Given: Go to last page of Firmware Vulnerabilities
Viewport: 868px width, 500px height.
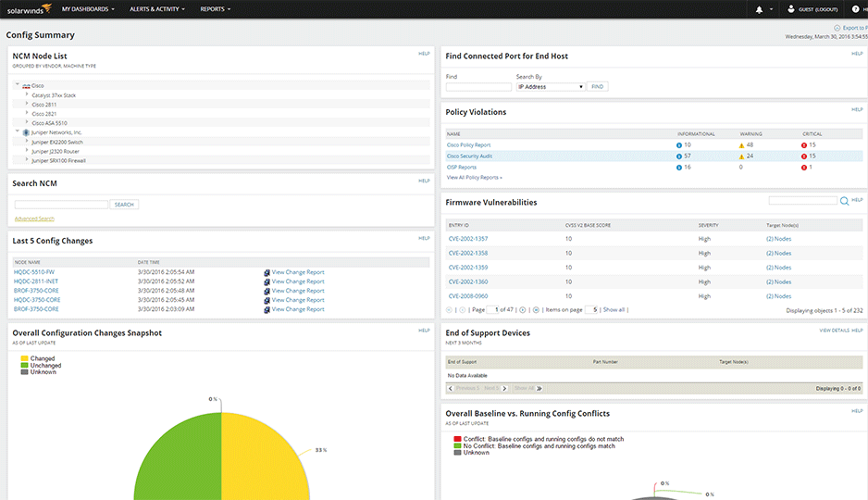Looking at the screenshot, I should pyautogui.click(x=536, y=310).
